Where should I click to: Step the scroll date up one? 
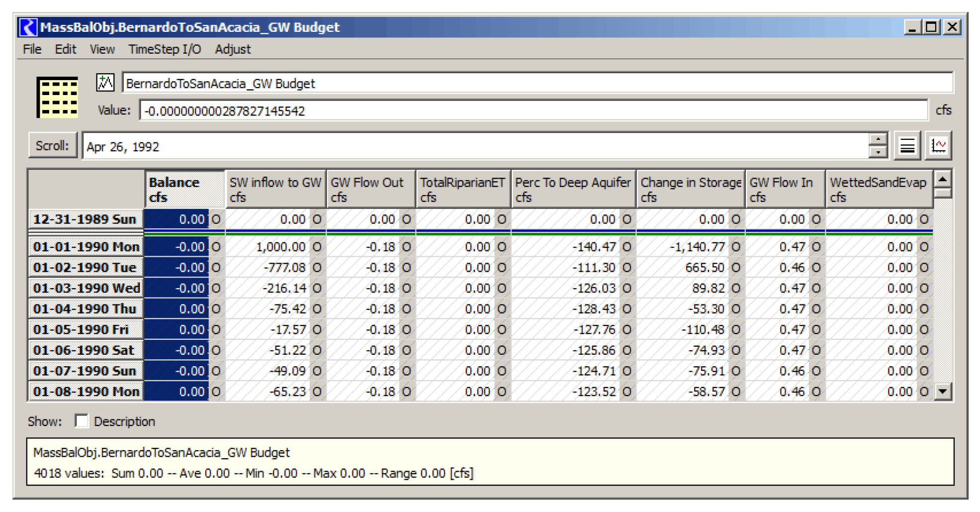(878, 140)
